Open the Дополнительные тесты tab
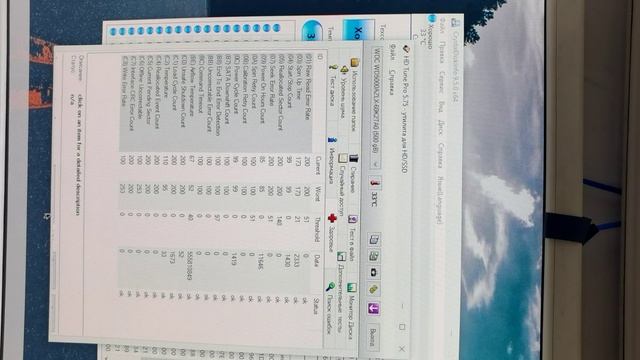Viewport: 640px width, 360px height. (x=341, y=292)
